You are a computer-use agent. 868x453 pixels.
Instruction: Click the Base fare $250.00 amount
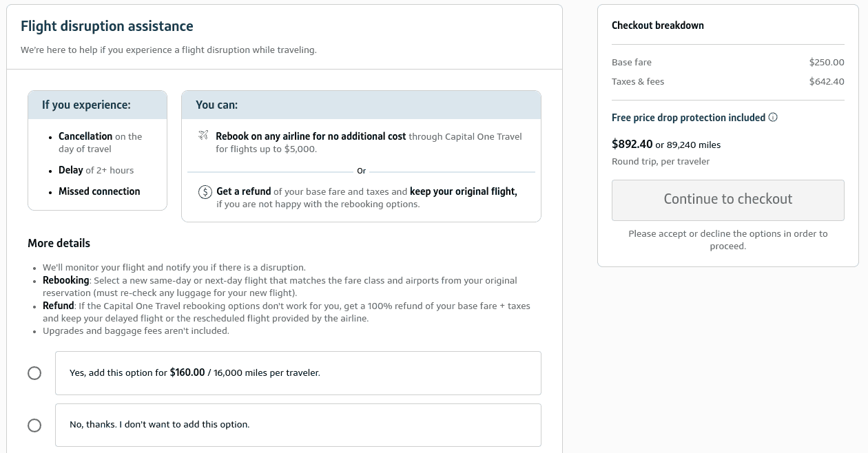(827, 62)
